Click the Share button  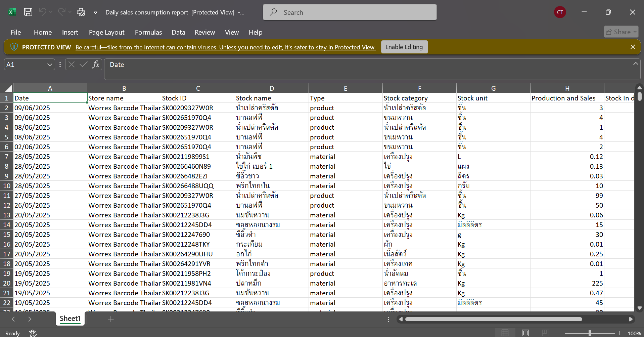(621, 32)
